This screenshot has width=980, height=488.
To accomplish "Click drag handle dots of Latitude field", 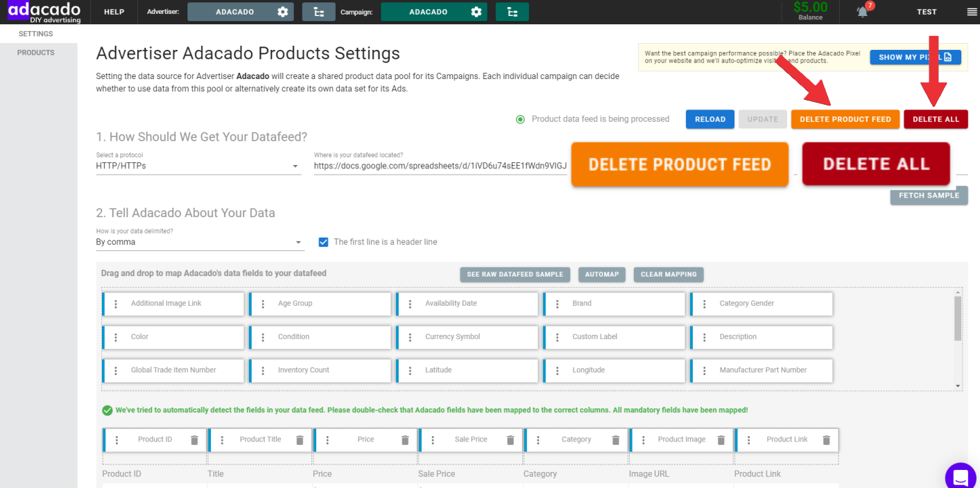I will (410, 370).
